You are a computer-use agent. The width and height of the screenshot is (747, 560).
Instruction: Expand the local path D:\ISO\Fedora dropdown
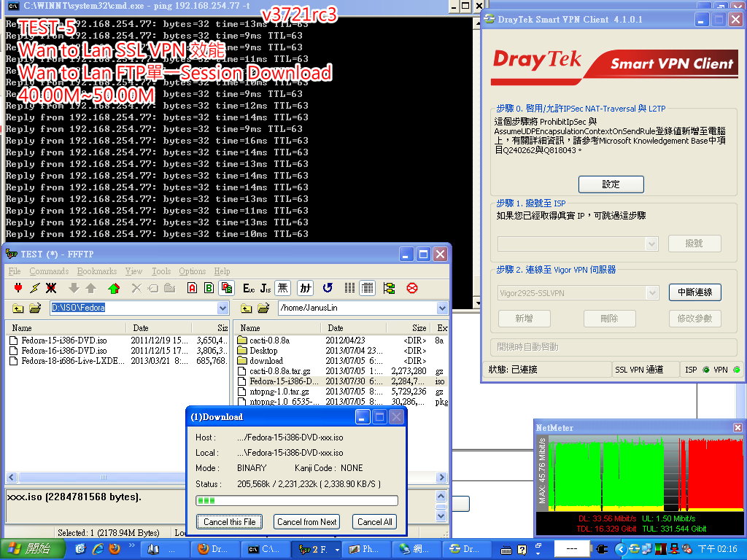(222, 308)
